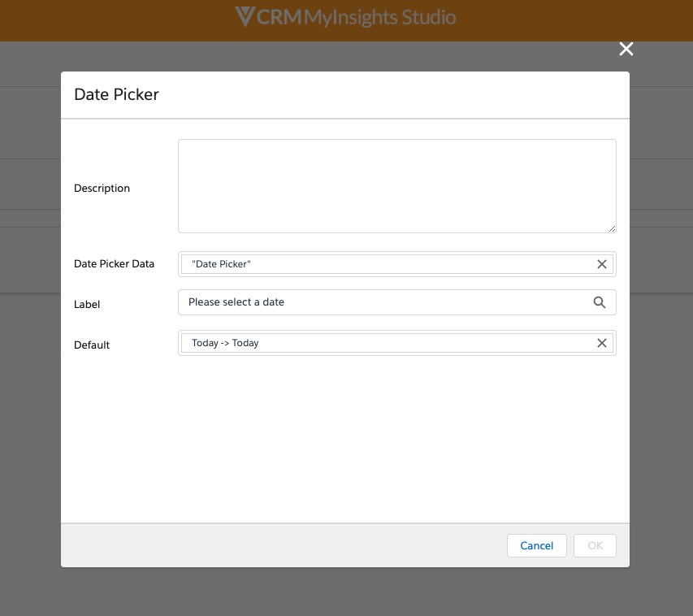Grab the Description box resize handle
Viewport: 693px width, 616px height.
pyautogui.click(x=612, y=228)
